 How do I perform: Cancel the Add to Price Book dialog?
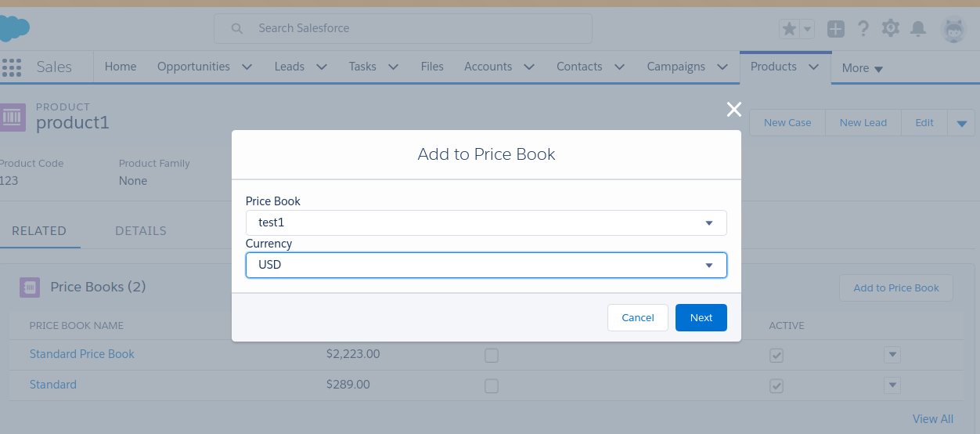(x=637, y=317)
